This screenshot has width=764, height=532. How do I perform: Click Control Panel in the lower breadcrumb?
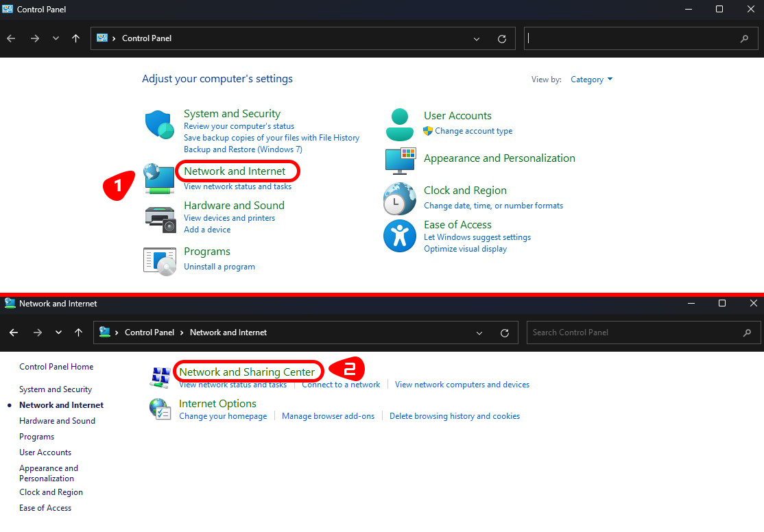coord(149,332)
